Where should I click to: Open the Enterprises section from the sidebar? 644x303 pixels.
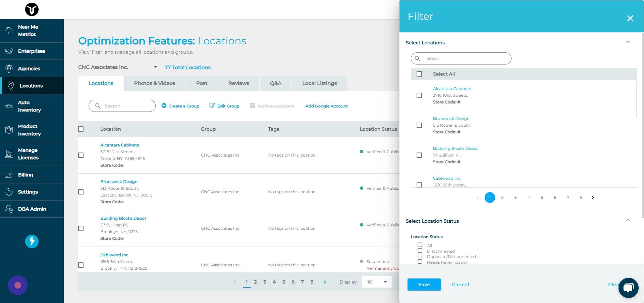pos(32,51)
